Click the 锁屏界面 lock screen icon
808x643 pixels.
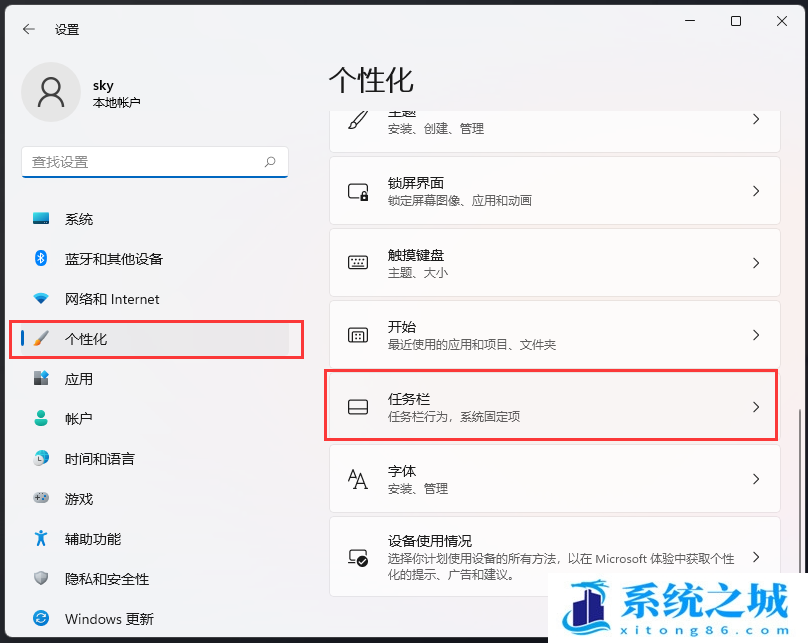(358, 191)
